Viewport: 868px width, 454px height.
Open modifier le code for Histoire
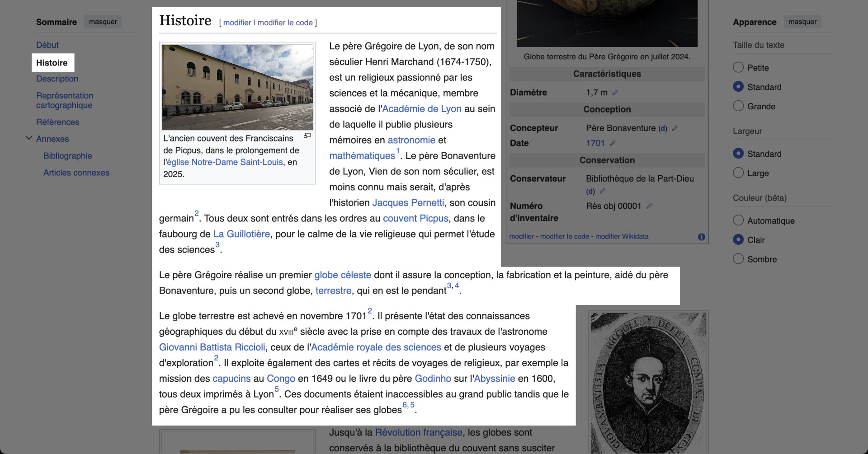click(285, 22)
